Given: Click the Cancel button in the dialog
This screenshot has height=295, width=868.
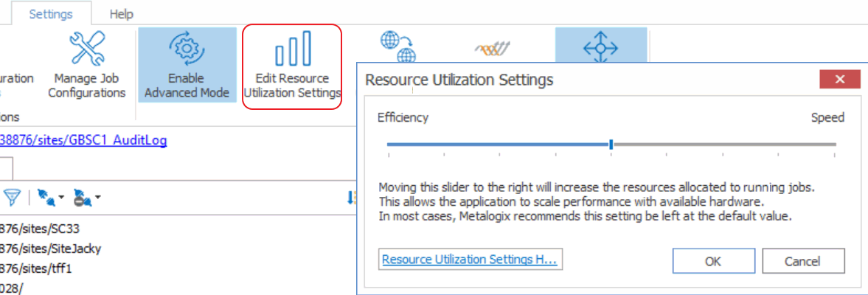Looking at the screenshot, I should pyautogui.click(x=803, y=261).
